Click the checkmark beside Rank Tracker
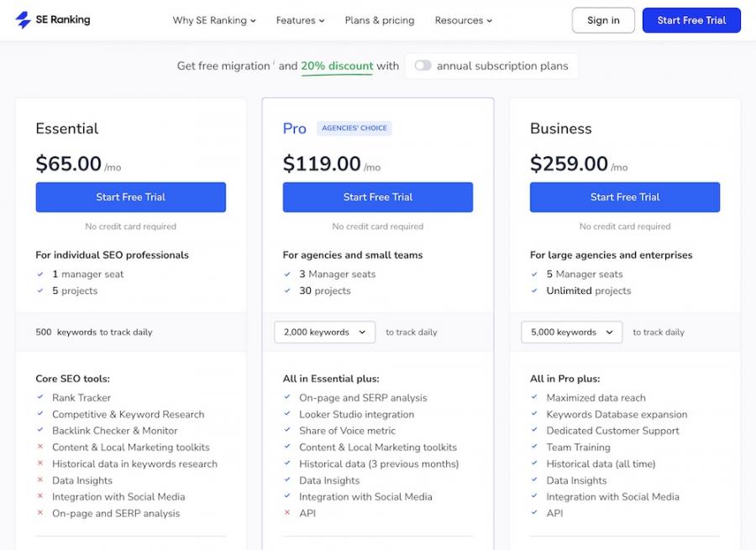This screenshot has width=756, height=550. click(x=39, y=397)
